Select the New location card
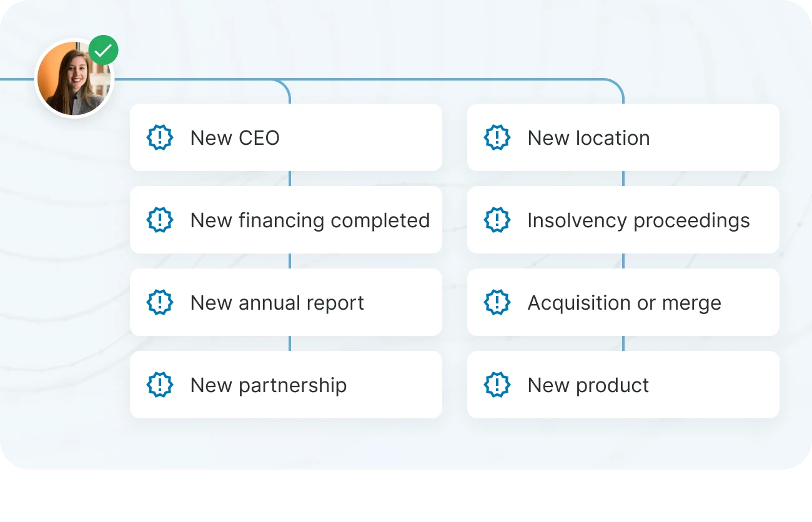Image resolution: width=812 pixels, height=522 pixels. click(623, 137)
